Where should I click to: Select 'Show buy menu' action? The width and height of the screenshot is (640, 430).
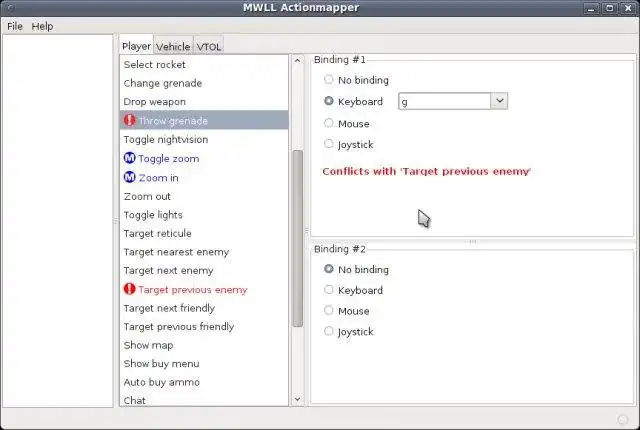(204, 364)
